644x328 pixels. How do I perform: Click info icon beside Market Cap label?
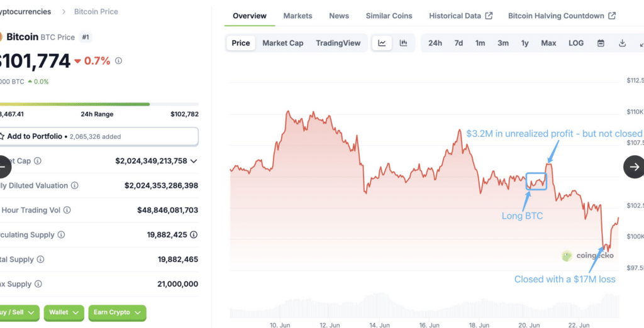tap(37, 161)
